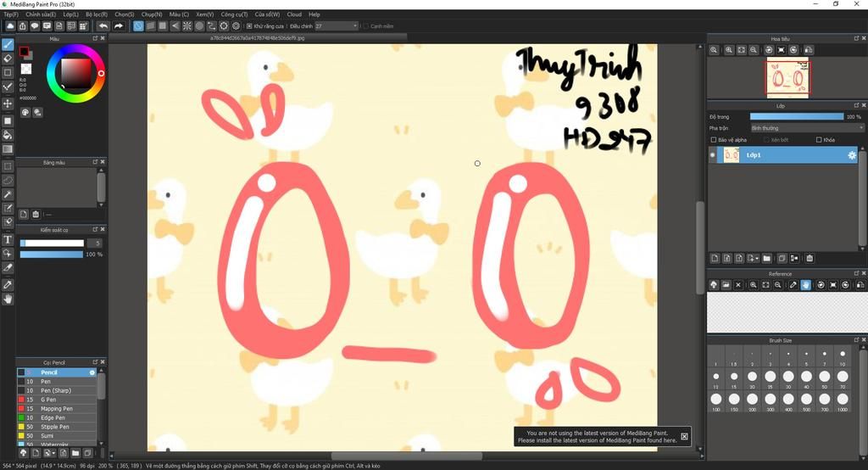Close the reference image with X icon

[x=738, y=285]
